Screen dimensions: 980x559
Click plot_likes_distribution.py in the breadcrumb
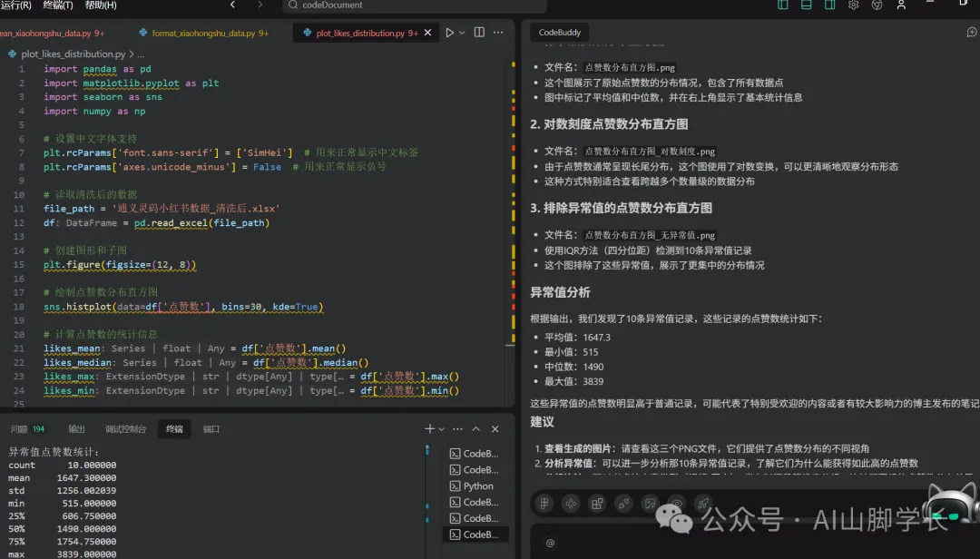click(x=73, y=54)
